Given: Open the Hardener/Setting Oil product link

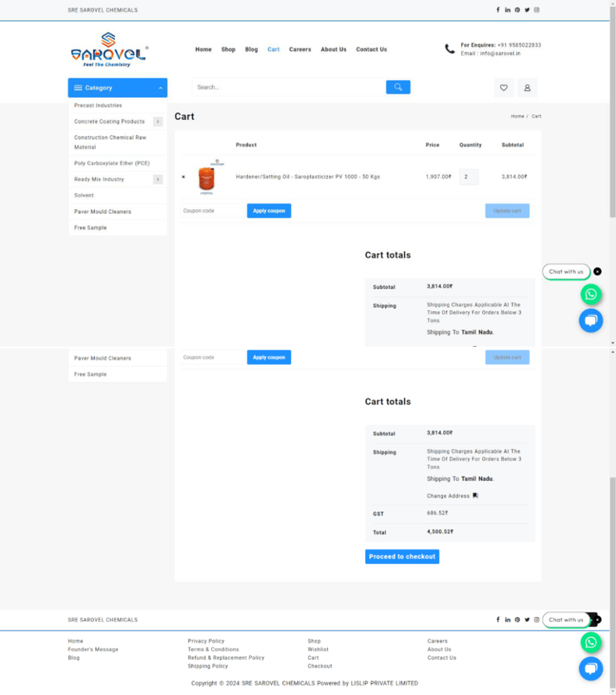Looking at the screenshot, I should [x=308, y=177].
